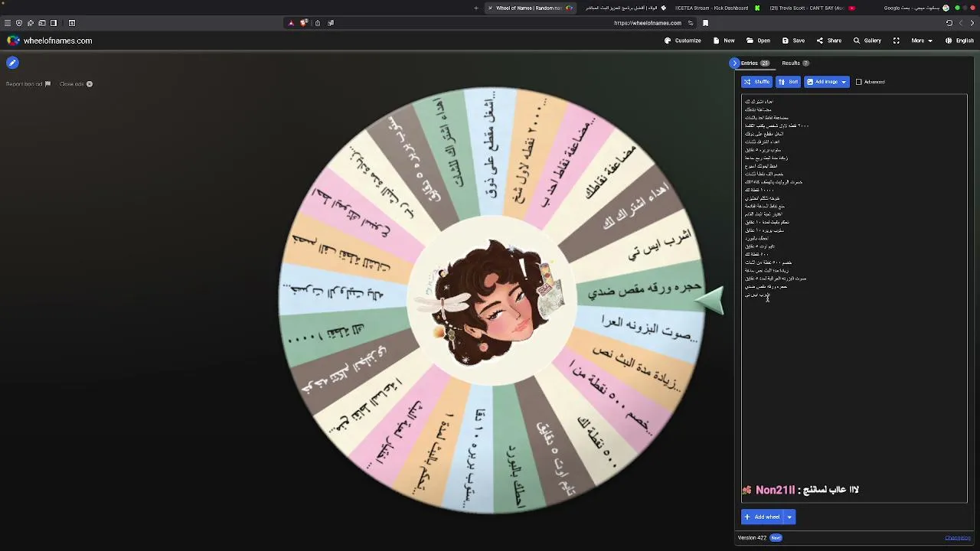Dismiss ads with Close ads
Image resolution: width=980 pixels, height=551 pixels.
click(76, 84)
